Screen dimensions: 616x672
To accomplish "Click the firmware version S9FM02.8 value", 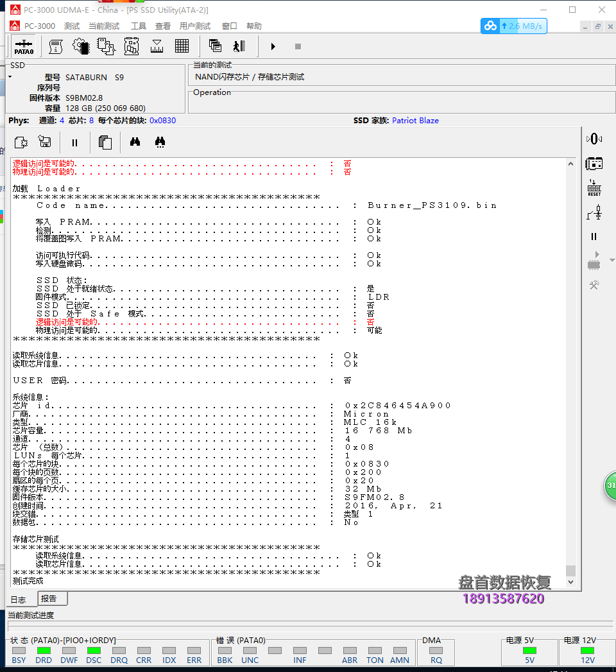I will (x=374, y=497).
